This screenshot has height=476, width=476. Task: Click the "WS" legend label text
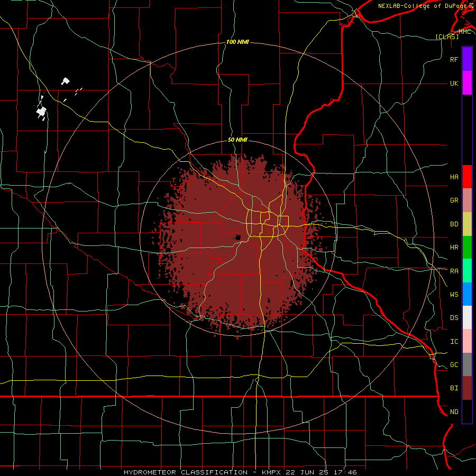pyautogui.click(x=454, y=294)
